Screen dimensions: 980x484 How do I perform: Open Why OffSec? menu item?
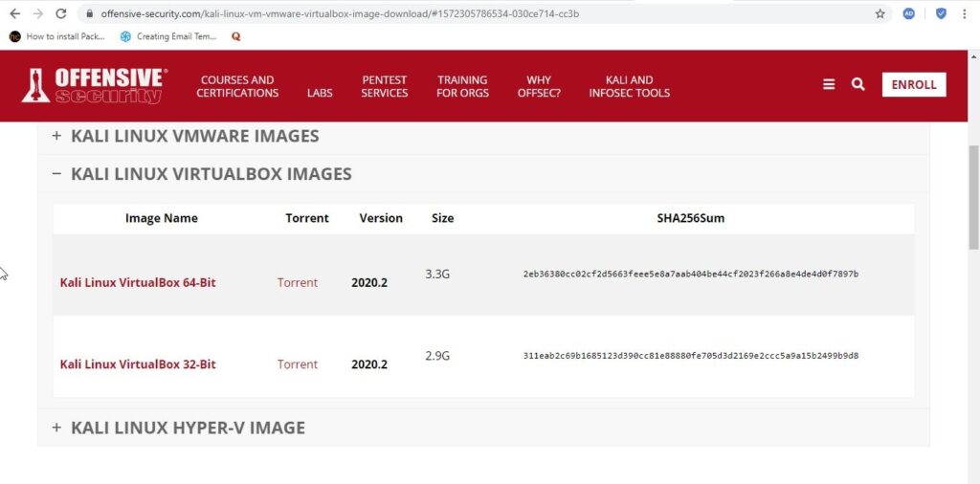coord(539,86)
